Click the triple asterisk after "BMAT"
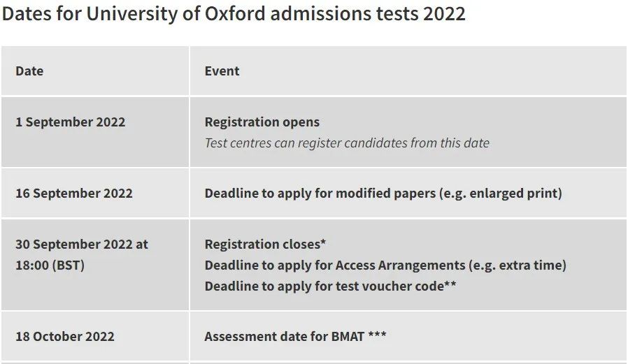 tap(377, 335)
